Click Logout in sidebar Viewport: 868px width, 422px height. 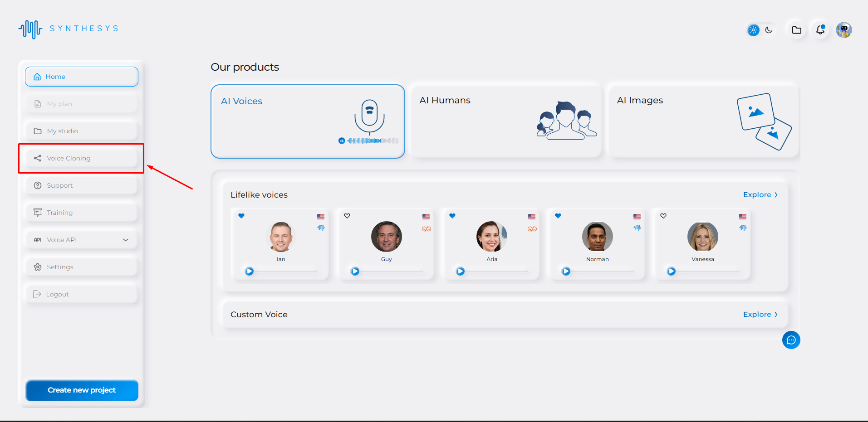pyautogui.click(x=82, y=294)
